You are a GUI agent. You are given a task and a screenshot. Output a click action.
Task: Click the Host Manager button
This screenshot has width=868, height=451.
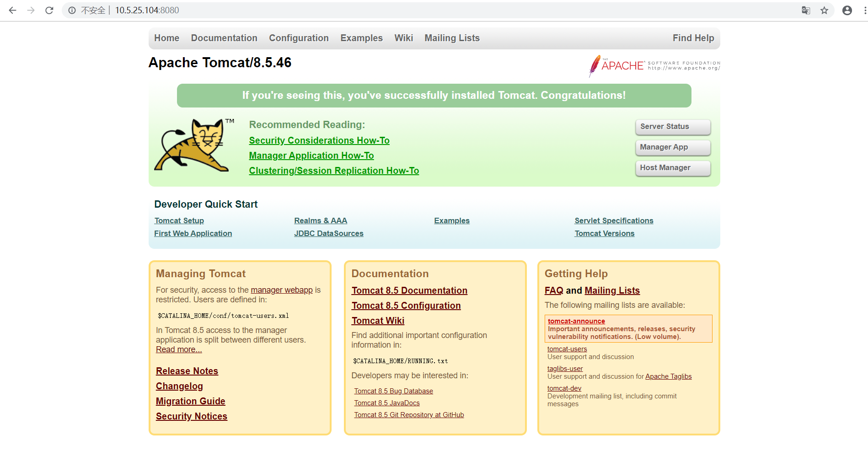(x=673, y=168)
